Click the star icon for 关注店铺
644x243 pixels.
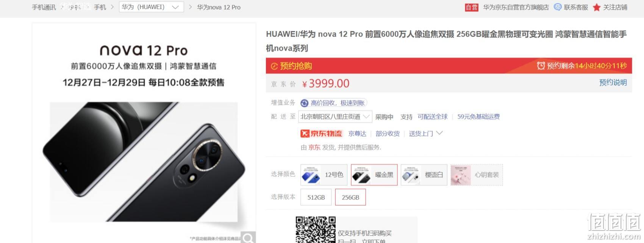click(597, 7)
